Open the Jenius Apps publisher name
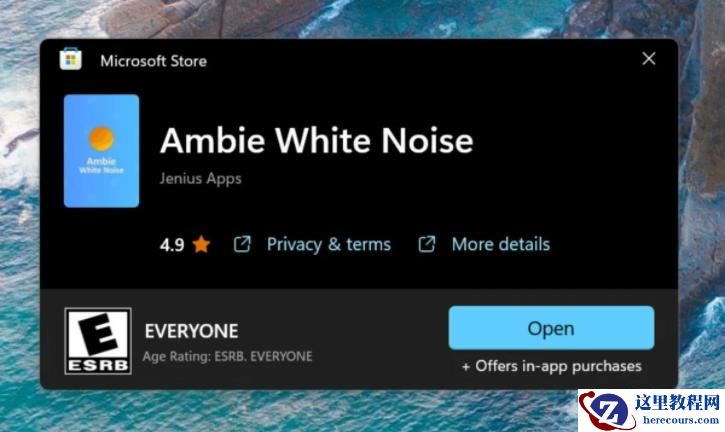Image resolution: width=725 pixels, height=432 pixels. pos(201,179)
